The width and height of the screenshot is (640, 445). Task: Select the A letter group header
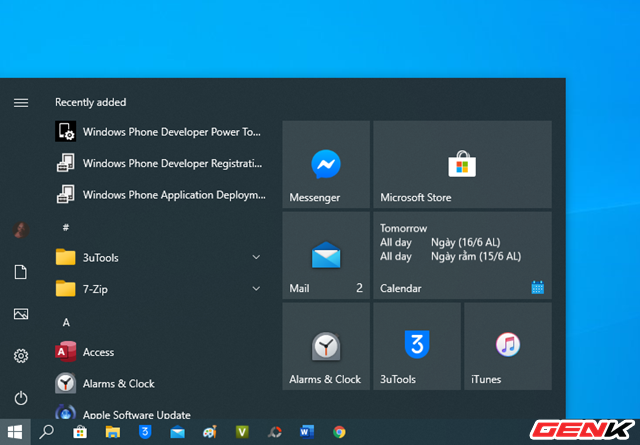coord(66,323)
